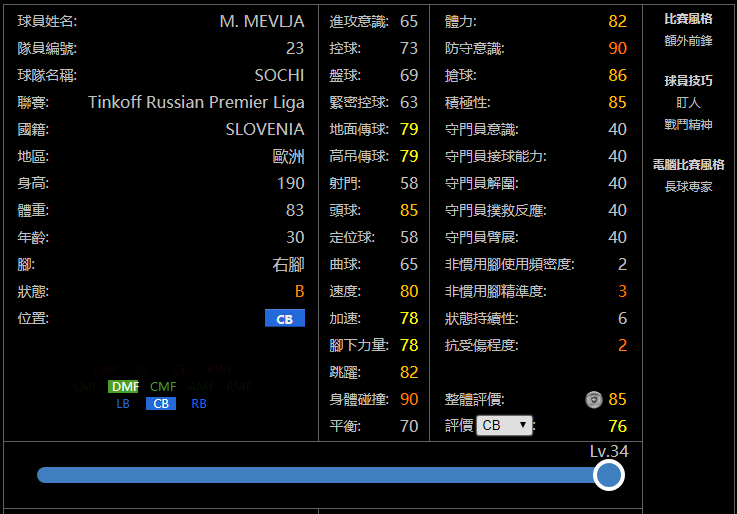The image size is (737, 514).
Task: Click the 射門 stat label
Action: 345,184
